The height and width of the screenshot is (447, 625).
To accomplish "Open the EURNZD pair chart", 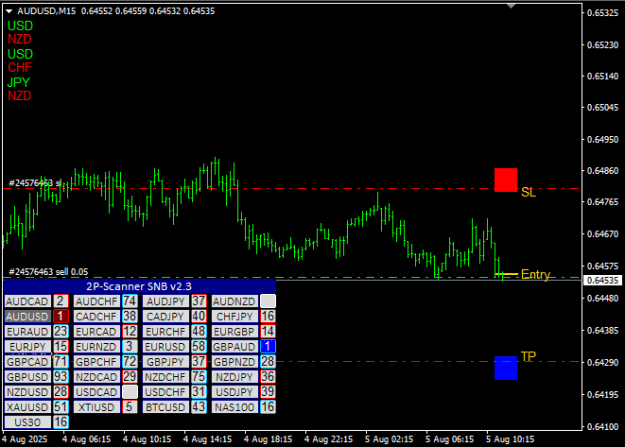I will point(97,347).
